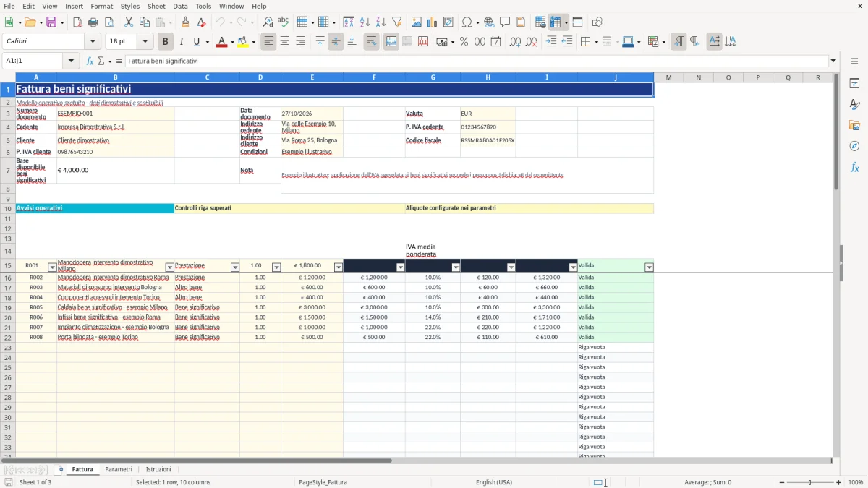The width and height of the screenshot is (868, 488).
Task: Click PageStyle_Fattura in status bar
Action: point(323,482)
